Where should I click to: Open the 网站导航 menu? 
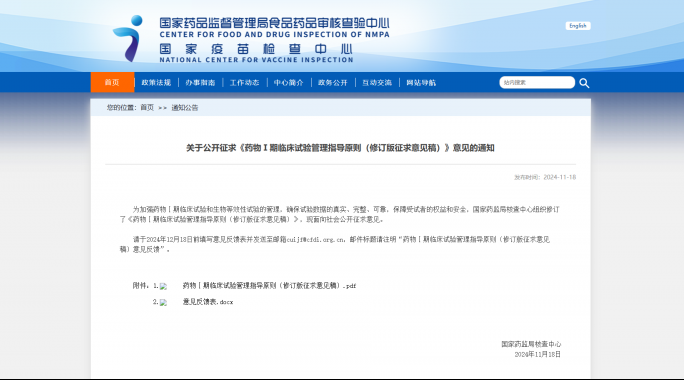click(421, 82)
